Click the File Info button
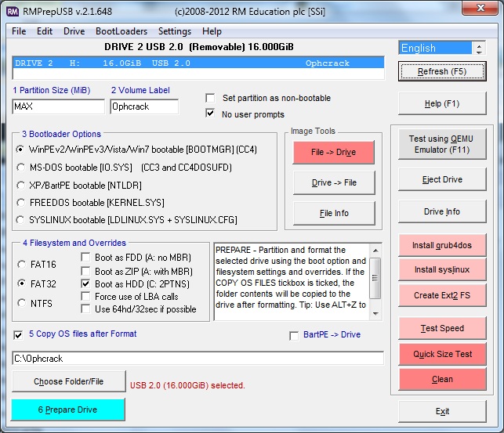The height and width of the screenshot is (433, 504). (x=334, y=213)
